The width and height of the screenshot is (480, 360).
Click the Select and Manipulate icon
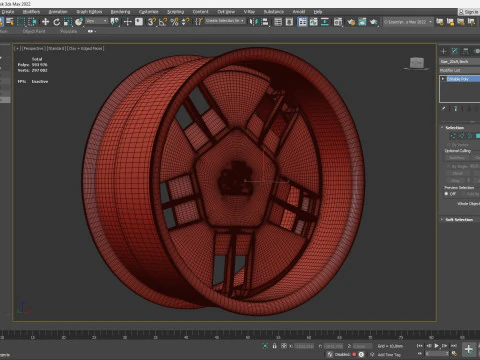tap(127, 22)
